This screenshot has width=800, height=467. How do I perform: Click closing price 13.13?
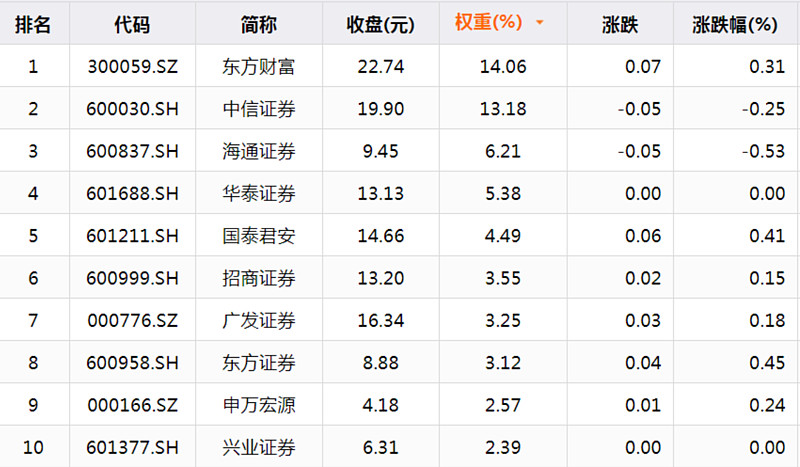[x=381, y=194]
